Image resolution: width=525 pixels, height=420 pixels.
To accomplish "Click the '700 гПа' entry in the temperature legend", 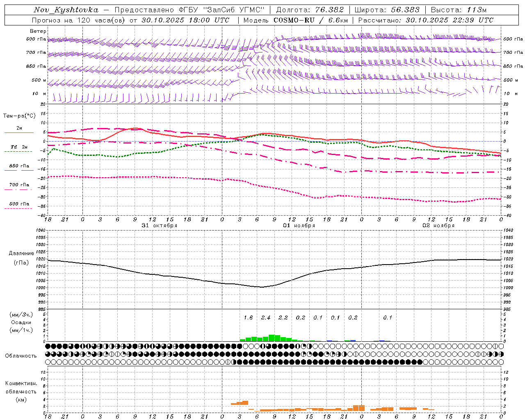I will click(19, 185).
